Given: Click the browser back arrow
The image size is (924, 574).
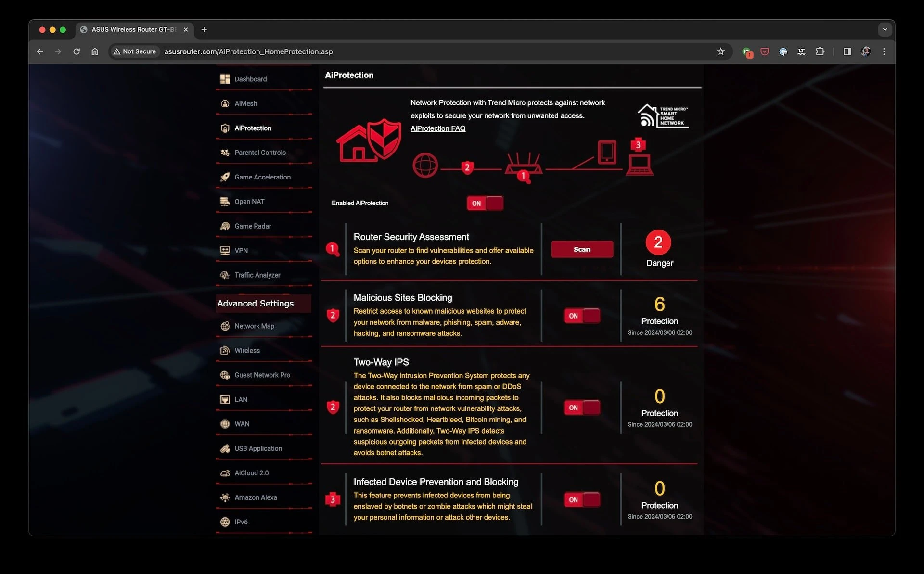Looking at the screenshot, I should point(40,51).
